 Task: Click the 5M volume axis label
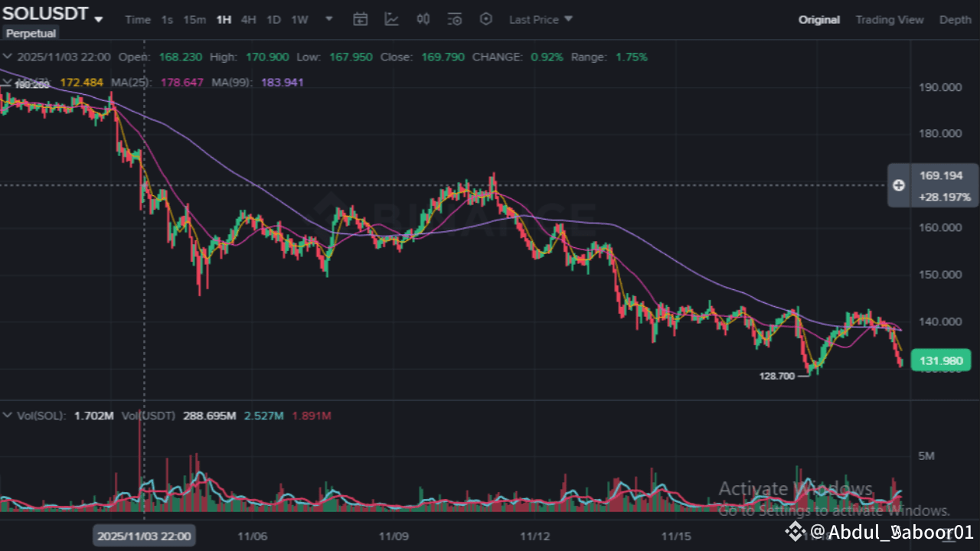[926, 456]
